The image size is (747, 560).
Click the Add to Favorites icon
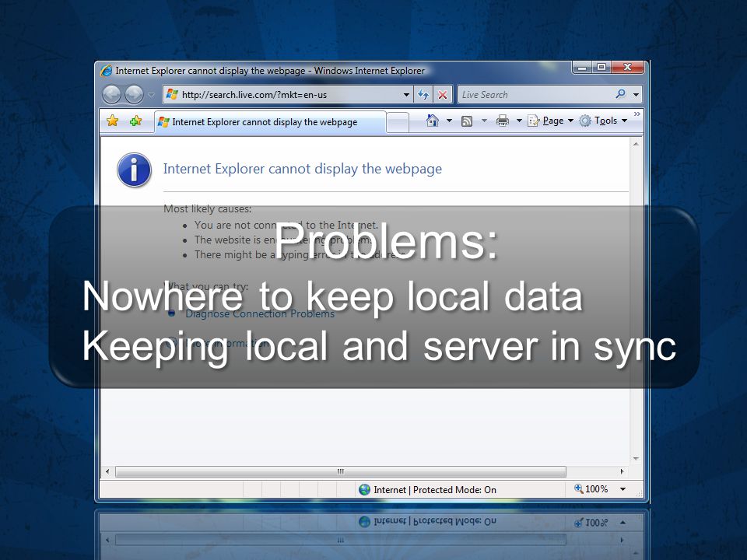135,121
